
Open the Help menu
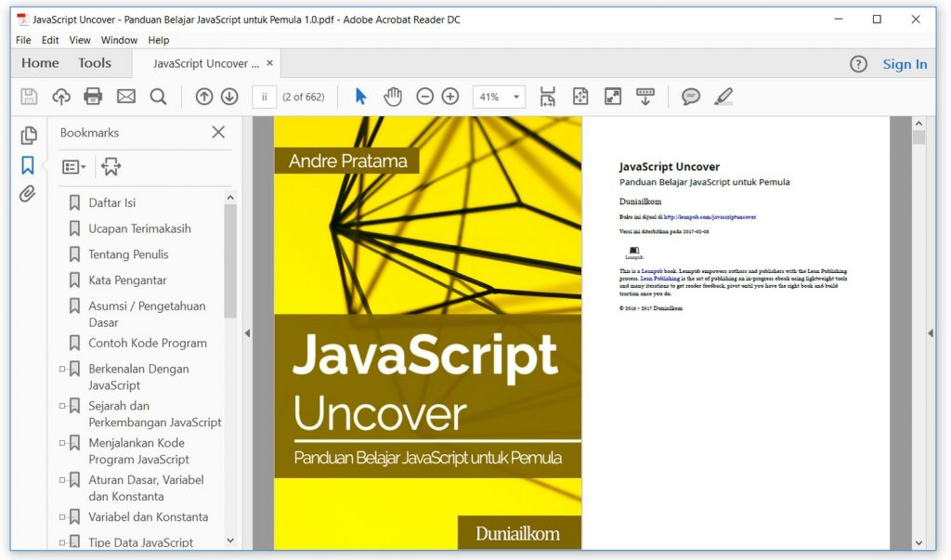pyautogui.click(x=158, y=40)
